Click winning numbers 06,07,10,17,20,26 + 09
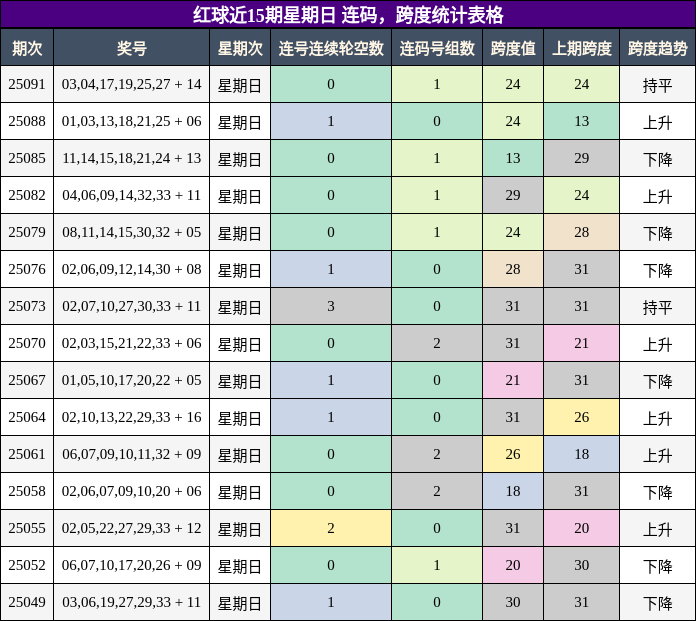The height and width of the screenshot is (621, 696). (x=131, y=565)
